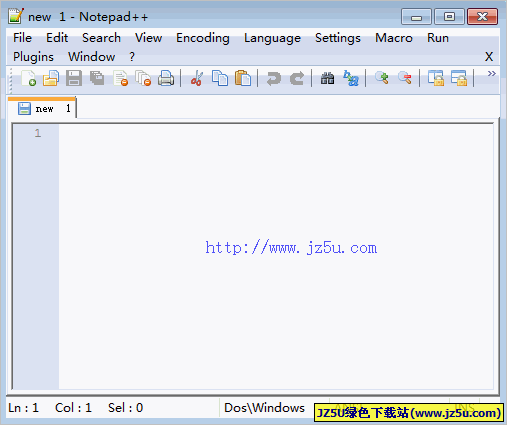This screenshot has height=425, width=507.
Task: Open the Language menu
Action: [272, 38]
